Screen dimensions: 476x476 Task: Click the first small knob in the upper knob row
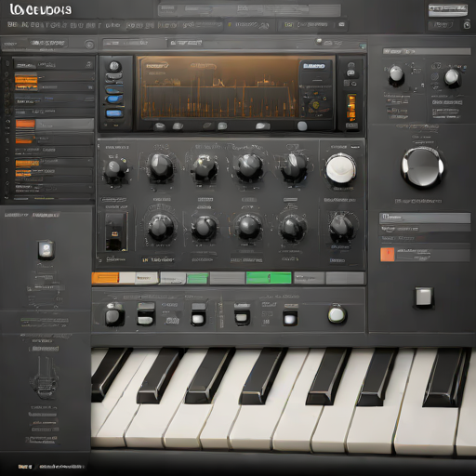click(x=115, y=168)
